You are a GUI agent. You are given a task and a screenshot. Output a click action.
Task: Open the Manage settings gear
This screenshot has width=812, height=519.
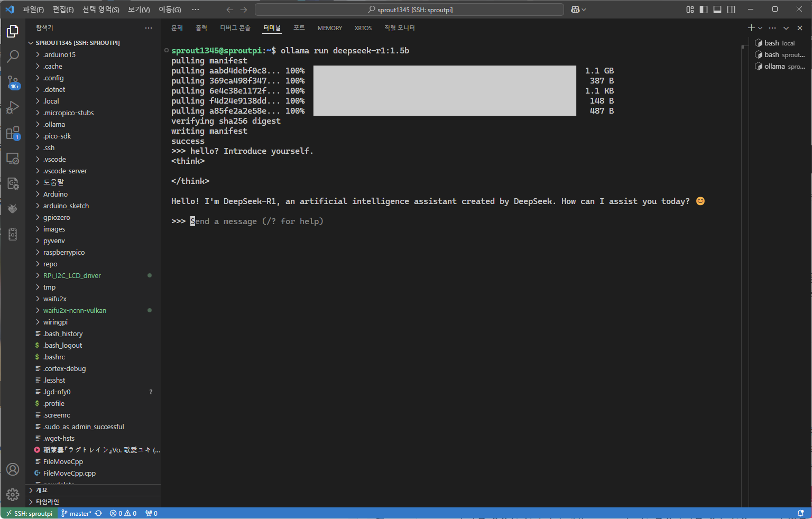[x=13, y=495]
